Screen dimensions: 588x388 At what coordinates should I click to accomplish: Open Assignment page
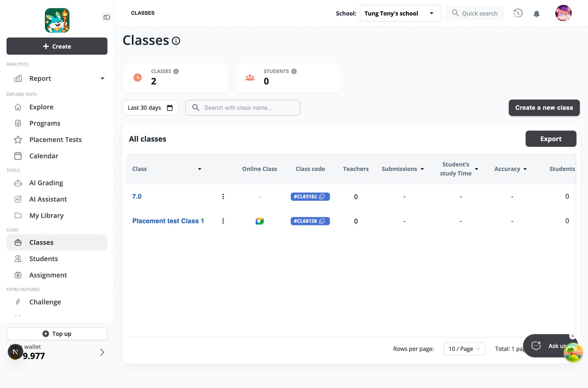[x=57, y=275]
